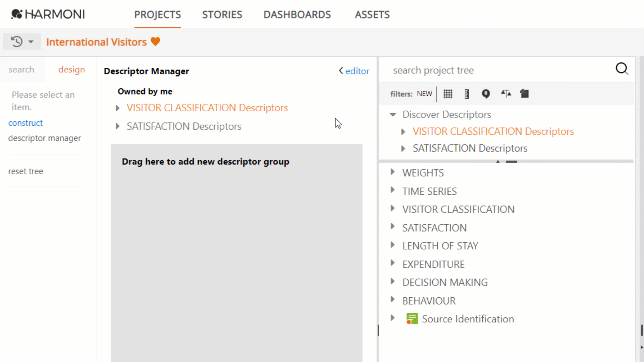Screen dimensions: 644x362
Task: Expand the WEIGHTS node
Action: [392, 172]
